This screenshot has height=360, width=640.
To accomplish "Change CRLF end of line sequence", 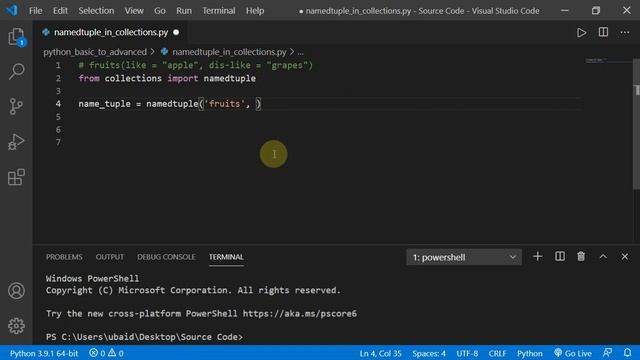I will click(497, 353).
